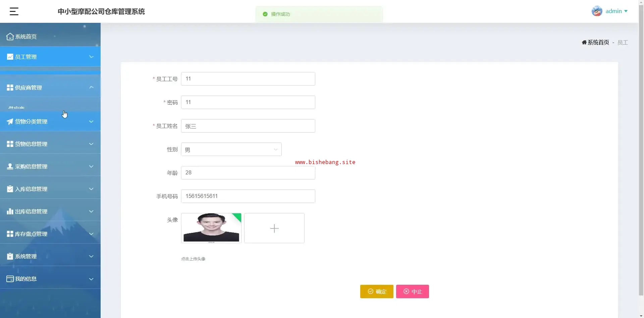Image resolution: width=644 pixels, height=318 pixels.
Task: Click the 操作成功 notification text
Action: pyautogui.click(x=280, y=14)
